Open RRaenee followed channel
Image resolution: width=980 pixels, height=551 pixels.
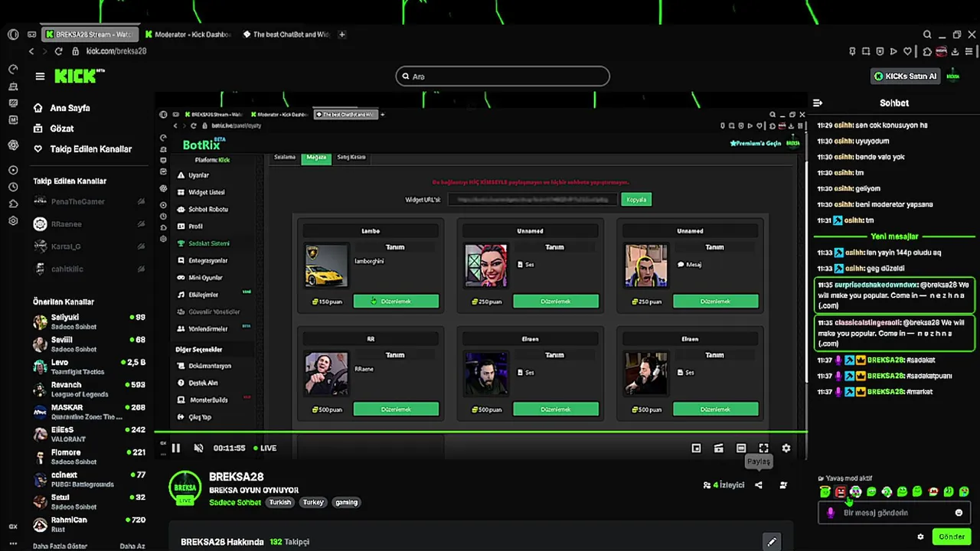tap(89, 224)
